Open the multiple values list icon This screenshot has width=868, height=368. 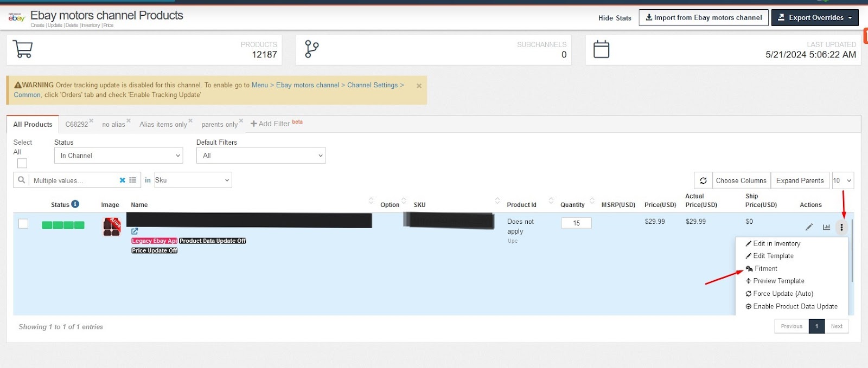pyautogui.click(x=133, y=180)
